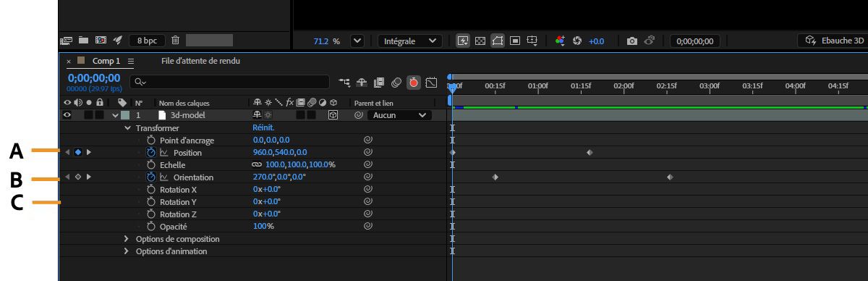Take a snapshot with the camera icon
The width and height of the screenshot is (868, 281).
click(631, 41)
